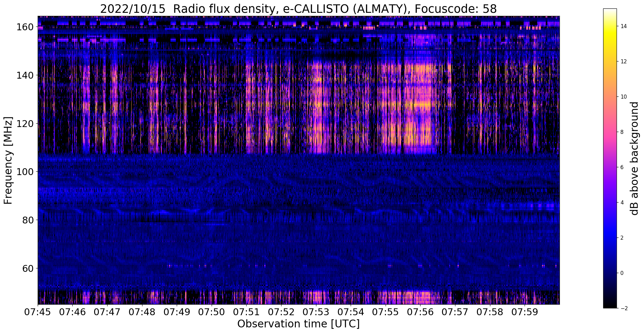Click the plot title mentioning e-CALLISTO (ALMATY)

tap(298, 9)
